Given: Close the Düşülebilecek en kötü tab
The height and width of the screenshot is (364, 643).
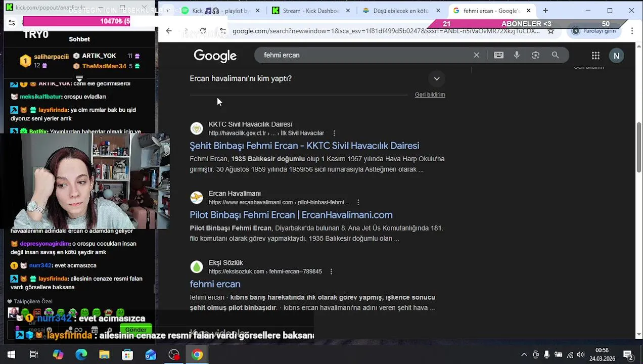Looking at the screenshot, I should coord(438,11).
